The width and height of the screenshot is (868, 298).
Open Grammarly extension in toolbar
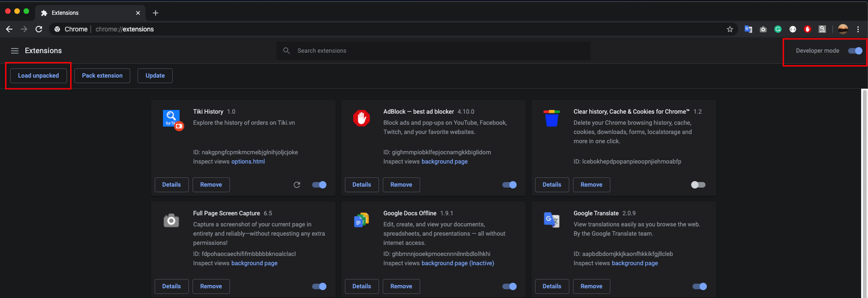[778, 29]
